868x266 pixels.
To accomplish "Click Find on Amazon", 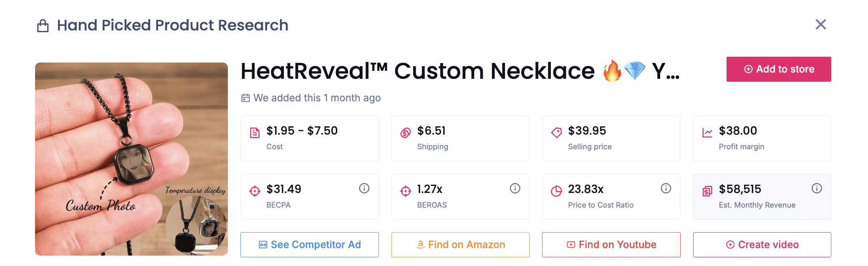I will [460, 245].
